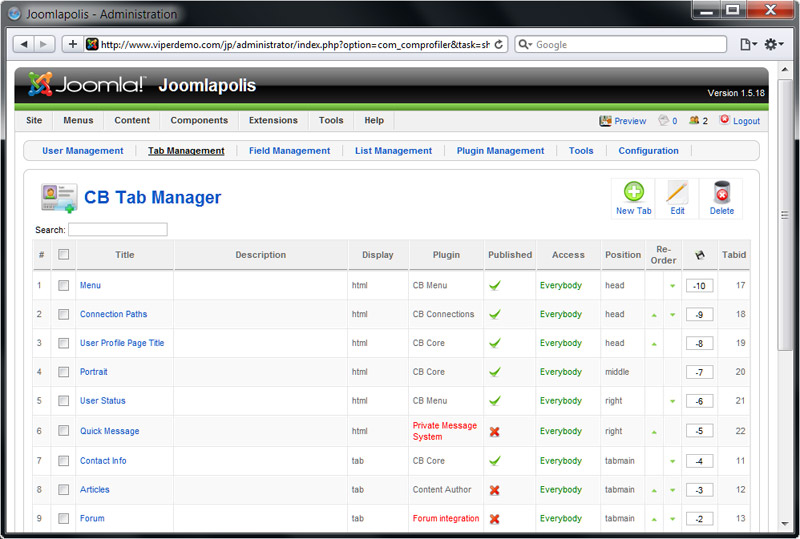Open the Quick Message link
This screenshot has width=800, height=539.
tap(109, 431)
